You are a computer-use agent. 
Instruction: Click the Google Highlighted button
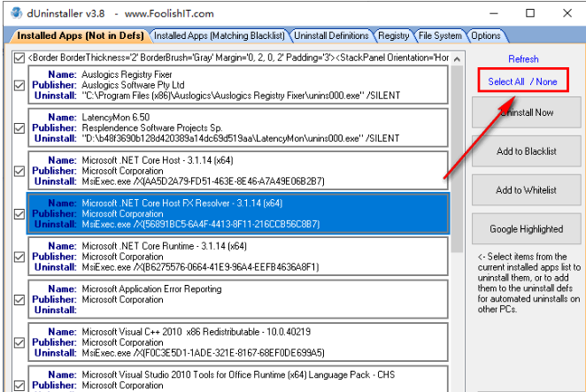[526, 228]
